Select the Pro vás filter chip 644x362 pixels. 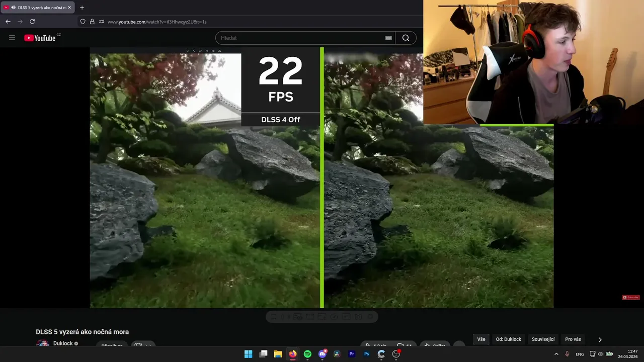pyautogui.click(x=573, y=339)
